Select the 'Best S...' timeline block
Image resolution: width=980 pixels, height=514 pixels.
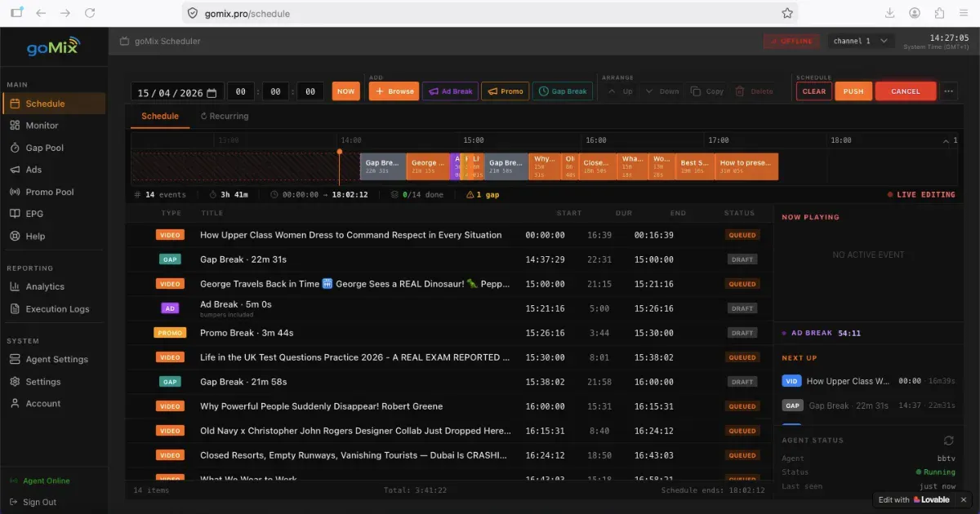(695, 166)
